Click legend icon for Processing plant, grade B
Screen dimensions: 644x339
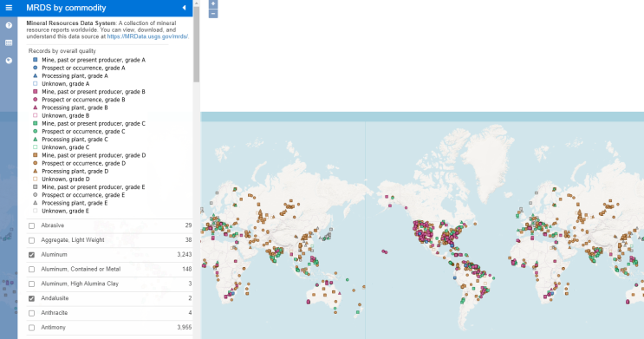pos(36,108)
